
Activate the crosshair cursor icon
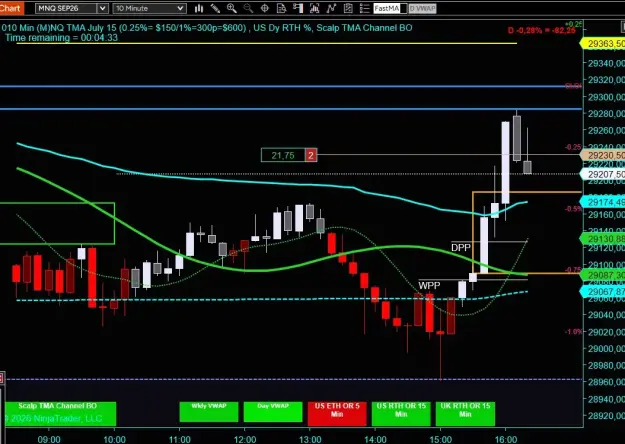pos(265,8)
